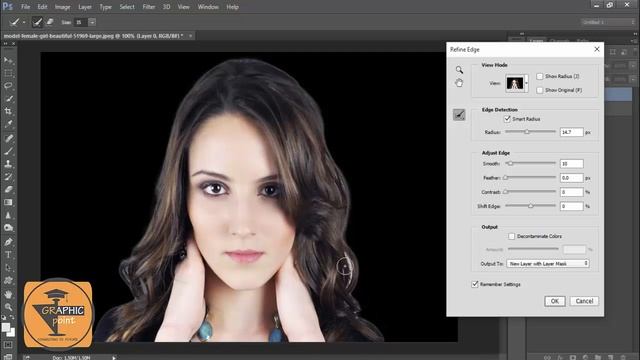This screenshot has width=640, height=360.
Task: Click the foreground color swatch
Action: point(6,327)
